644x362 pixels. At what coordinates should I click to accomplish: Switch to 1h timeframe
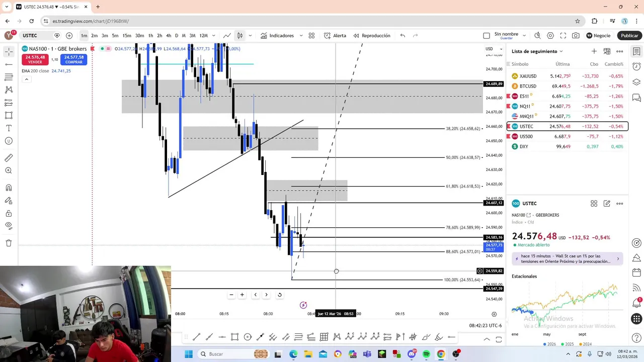click(x=150, y=36)
